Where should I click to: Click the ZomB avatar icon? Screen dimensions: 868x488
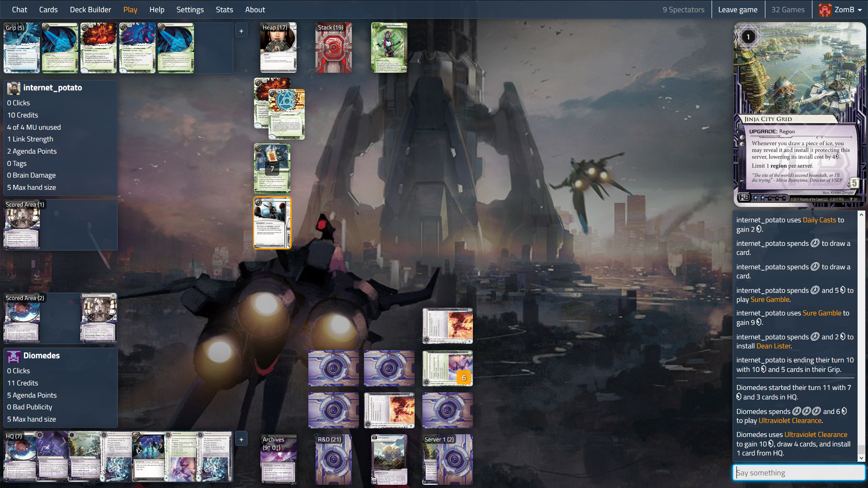(825, 9)
